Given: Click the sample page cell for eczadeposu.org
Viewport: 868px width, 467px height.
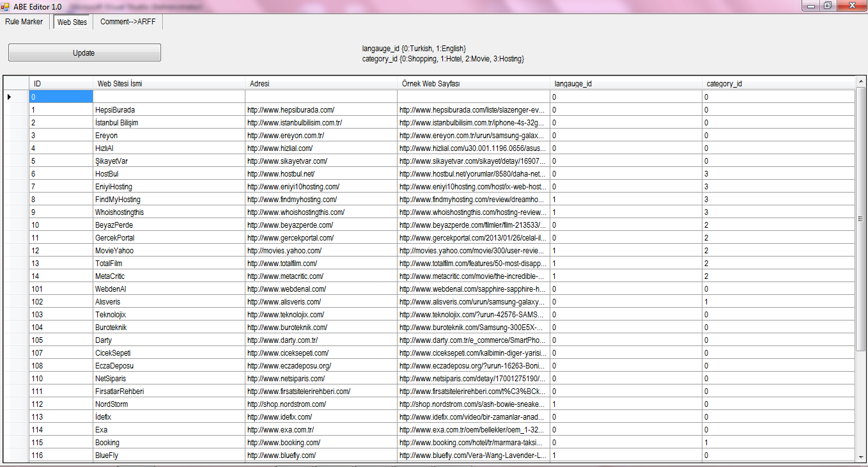Looking at the screenshot, I should pos(473,365).
